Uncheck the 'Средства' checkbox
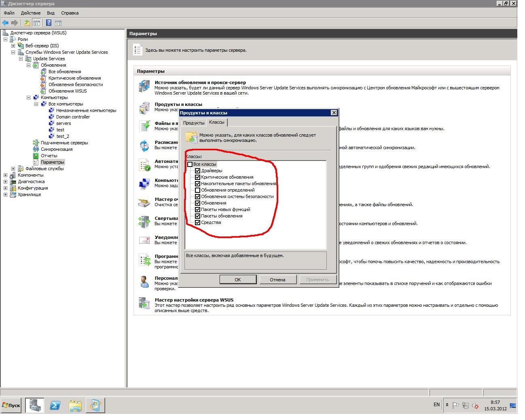525x420 pixels. (x=198, y=222)
